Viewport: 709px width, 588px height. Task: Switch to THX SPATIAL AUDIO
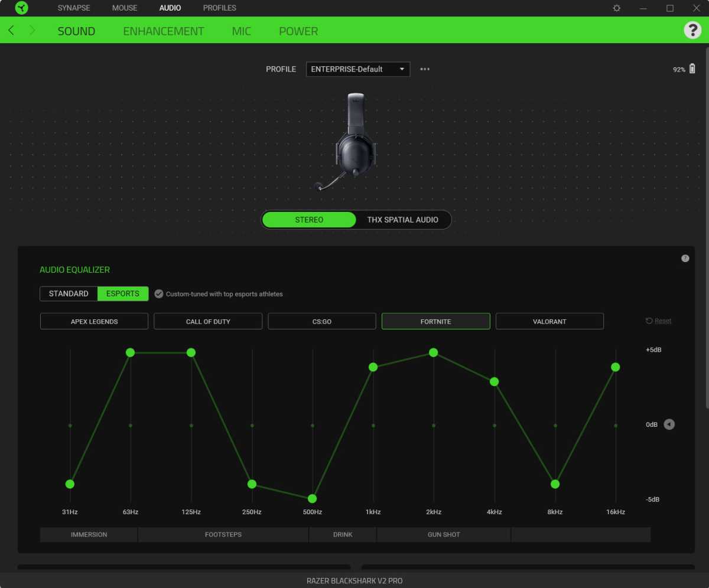click(403, 220)
